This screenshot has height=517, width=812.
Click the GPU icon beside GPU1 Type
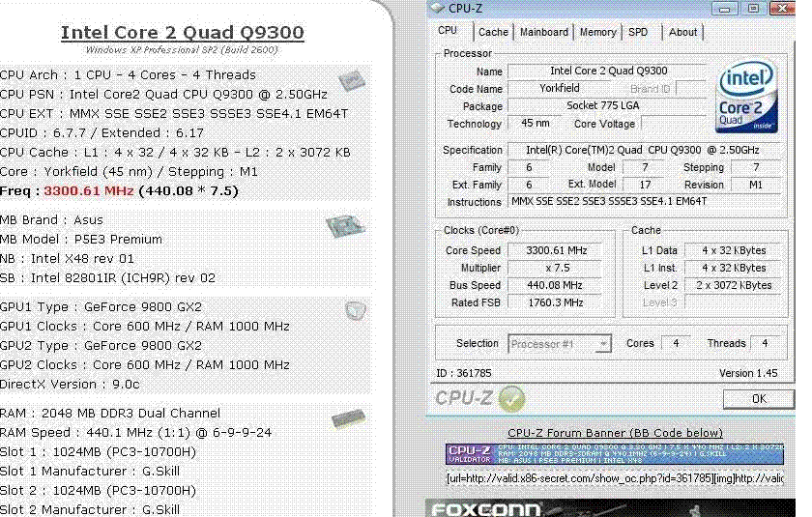tap(356, 310)
